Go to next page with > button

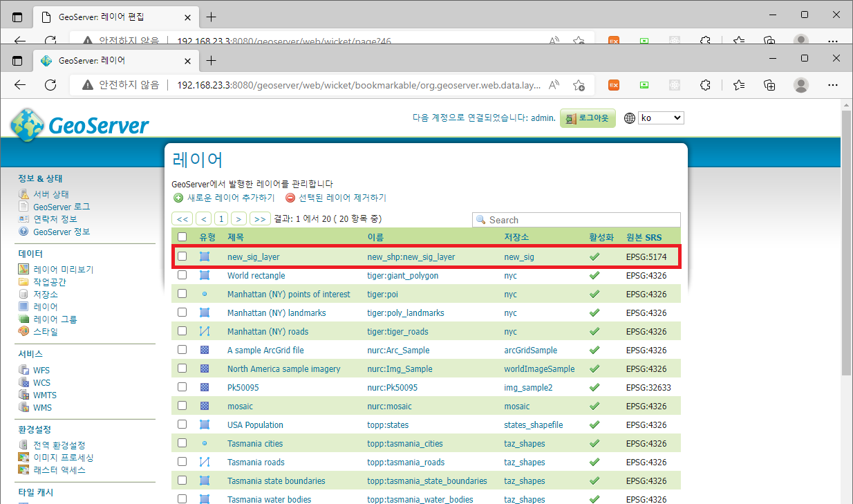click(x=238, y=219)
